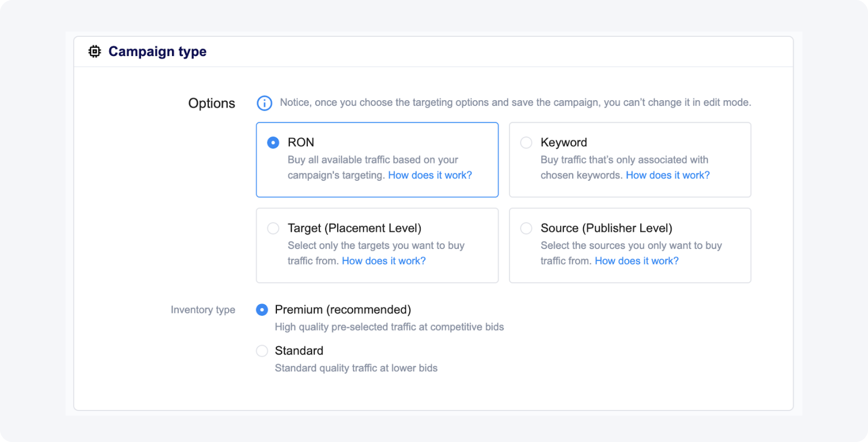Image resolution: width=868 pixels, height=442 pixels.
Task: Select the Keyword radio button
Action: (x=526, y=143)
